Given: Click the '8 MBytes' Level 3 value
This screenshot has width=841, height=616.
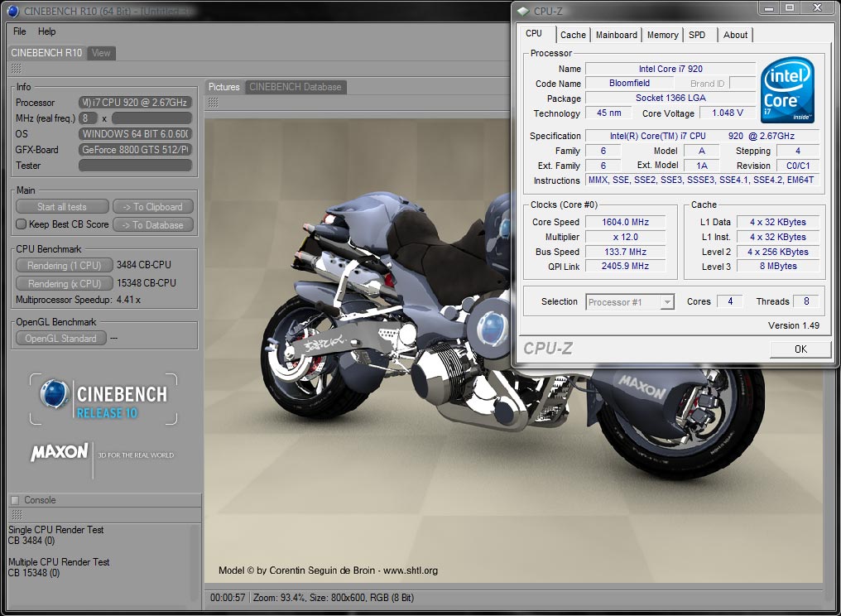Looking at the screenshot, I should (778, 266).
